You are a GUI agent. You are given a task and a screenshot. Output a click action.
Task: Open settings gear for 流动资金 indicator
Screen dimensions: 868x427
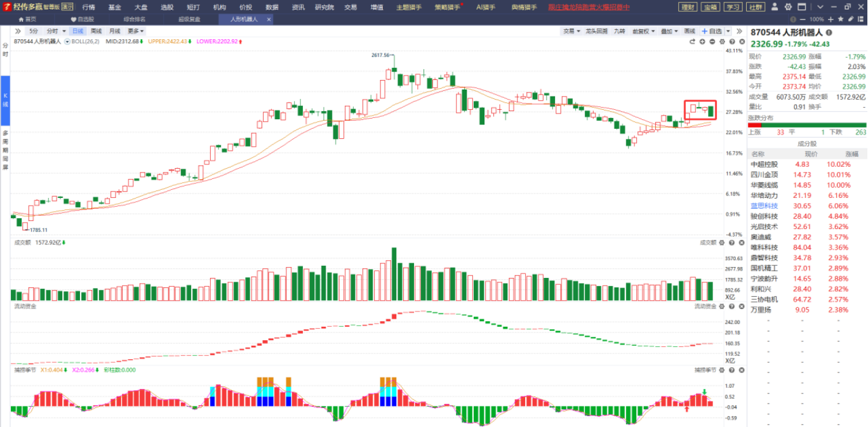point(721,306)
